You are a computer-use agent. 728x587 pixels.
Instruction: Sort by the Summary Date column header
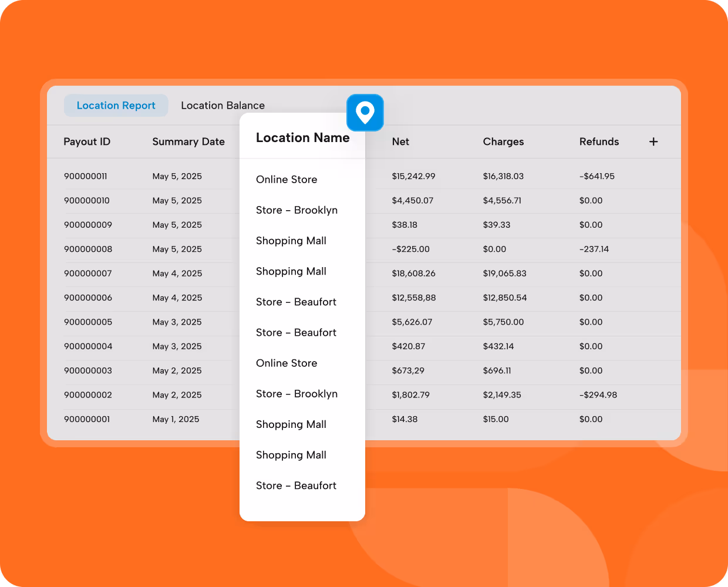click(x=188, y=141)
